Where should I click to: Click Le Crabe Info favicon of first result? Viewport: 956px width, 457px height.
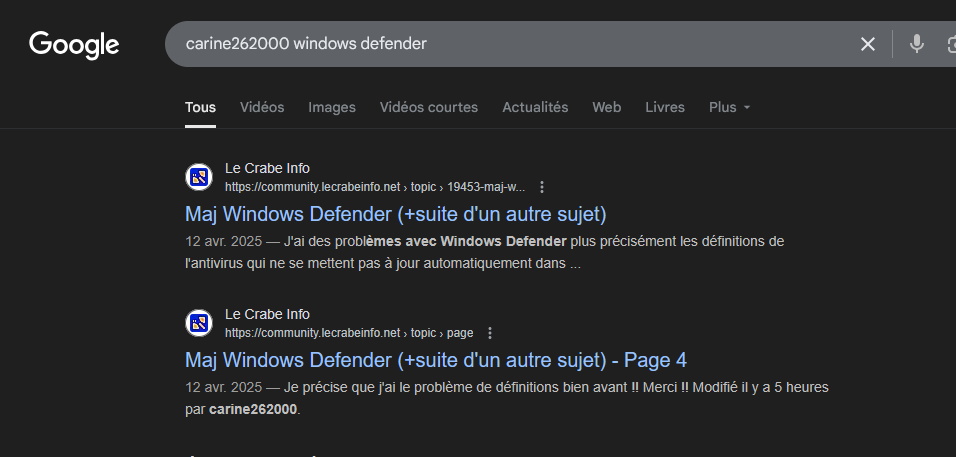(x=199, y=177)
